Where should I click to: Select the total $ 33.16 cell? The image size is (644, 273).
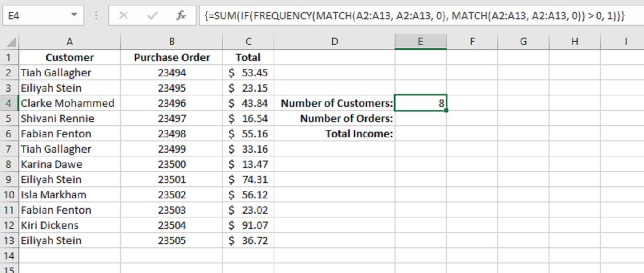pyautogui.click(x=248, y=149)
